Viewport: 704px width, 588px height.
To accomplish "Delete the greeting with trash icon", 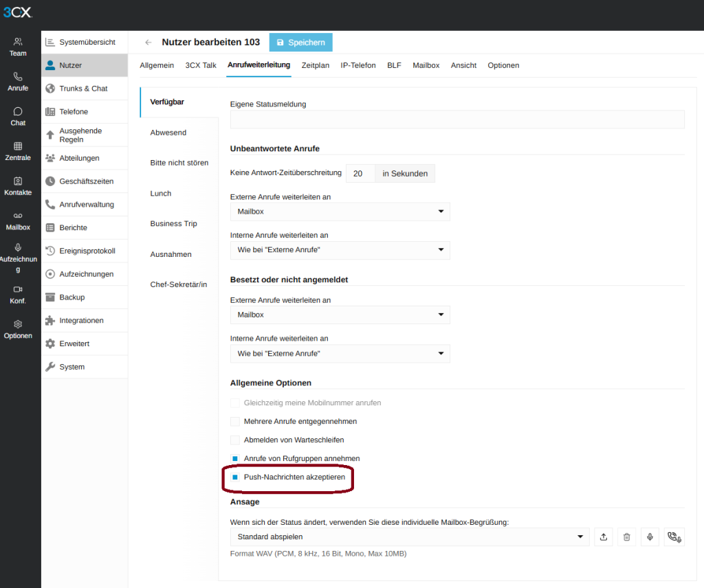I will click(627, 537).
